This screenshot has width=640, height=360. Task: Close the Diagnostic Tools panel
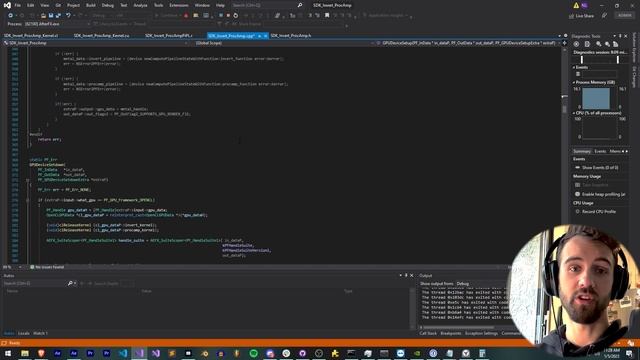tap(626, 36)
